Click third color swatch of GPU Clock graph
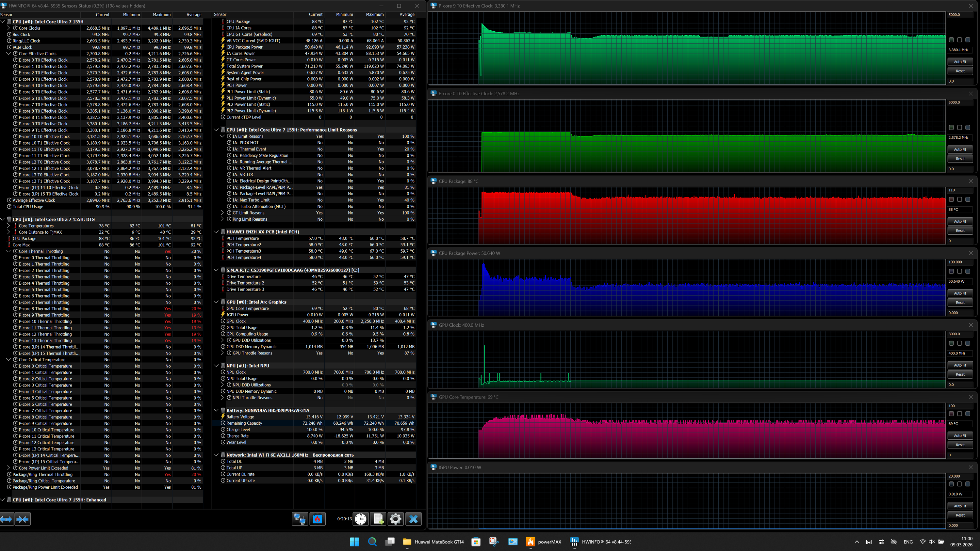 [x=968, y=343]
